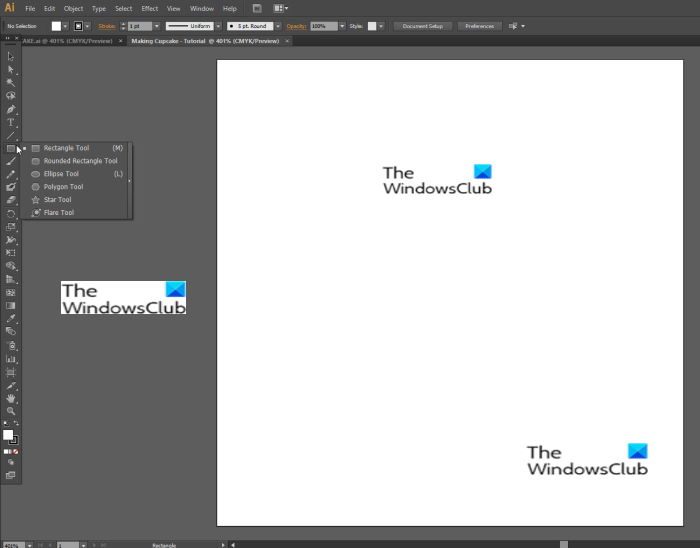This screenshot has width=700, height=548.
Task: Select the Gradient tool
Action: [11, 306]
